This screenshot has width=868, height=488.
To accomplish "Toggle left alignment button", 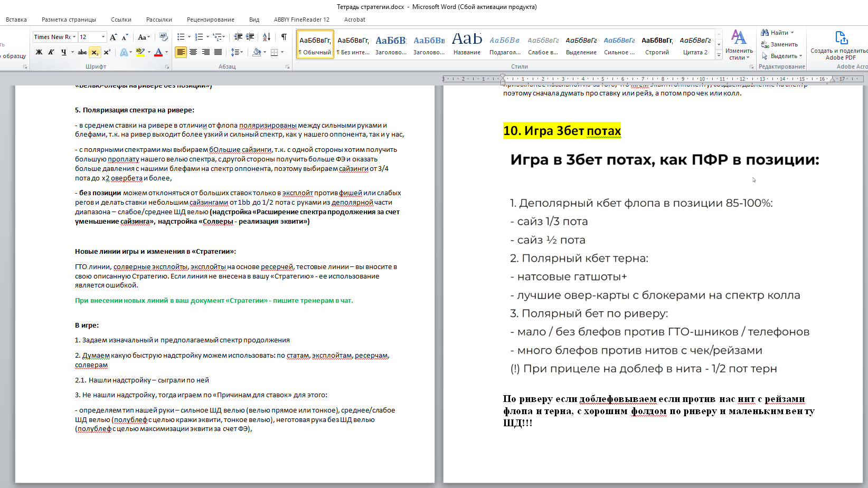I will point(181,52).
